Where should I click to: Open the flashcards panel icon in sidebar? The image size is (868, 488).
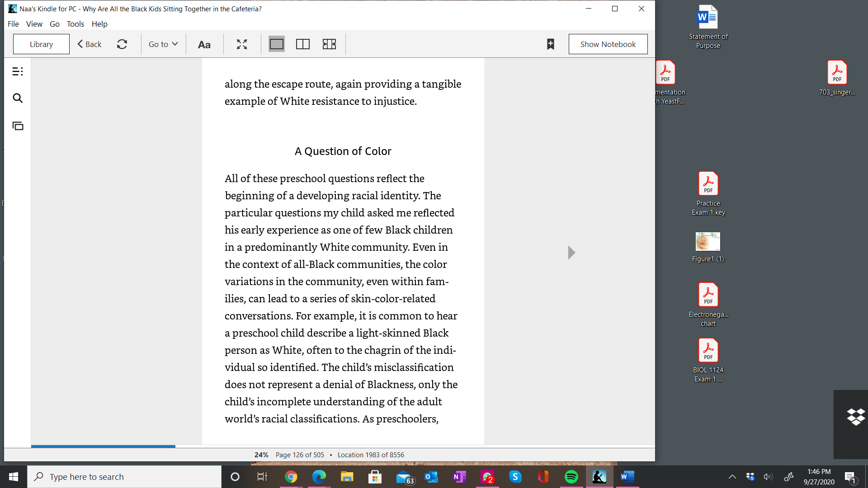[18, 126]
